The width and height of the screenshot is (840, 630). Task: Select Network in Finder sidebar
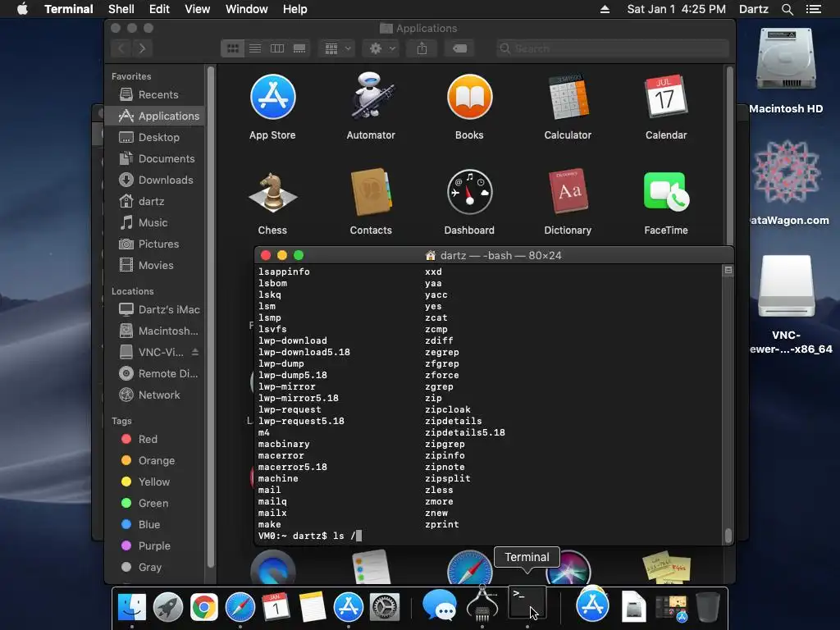[154, 395]
